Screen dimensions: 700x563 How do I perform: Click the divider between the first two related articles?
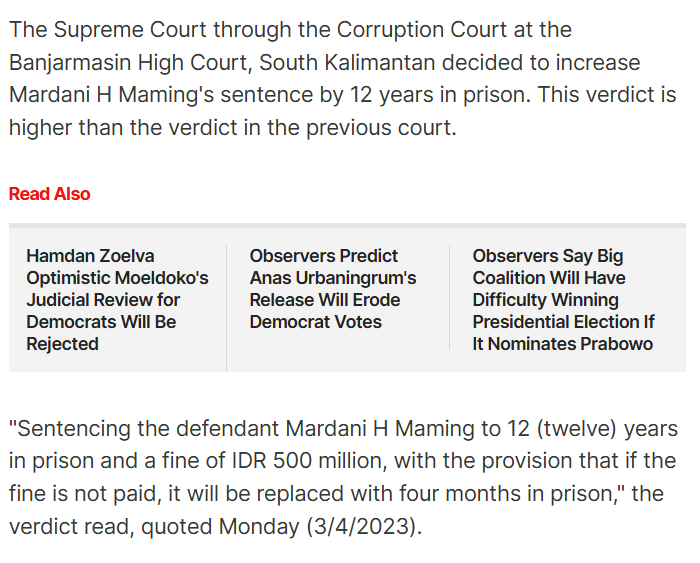pos(226,308)
